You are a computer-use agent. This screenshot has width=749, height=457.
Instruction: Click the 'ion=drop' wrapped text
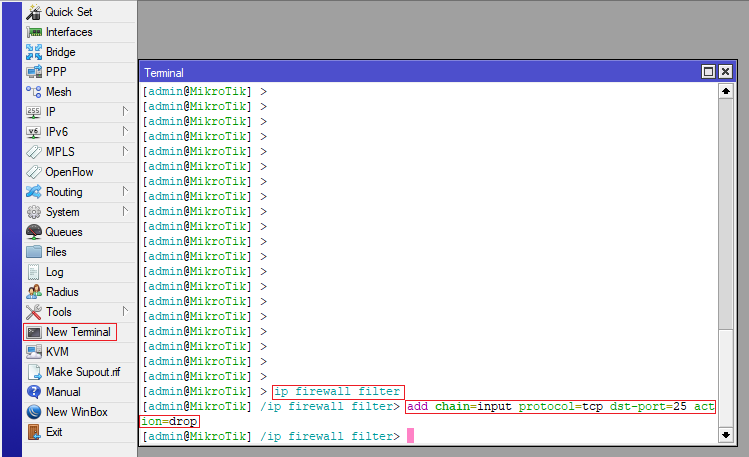170,422
